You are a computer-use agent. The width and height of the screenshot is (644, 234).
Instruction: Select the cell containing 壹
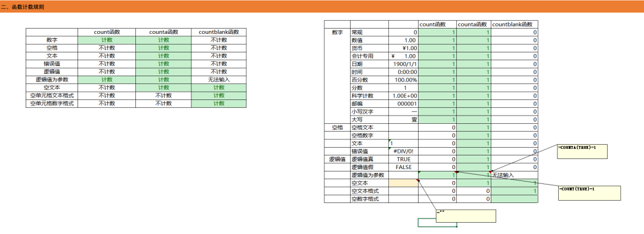click(x=403, y=120)
